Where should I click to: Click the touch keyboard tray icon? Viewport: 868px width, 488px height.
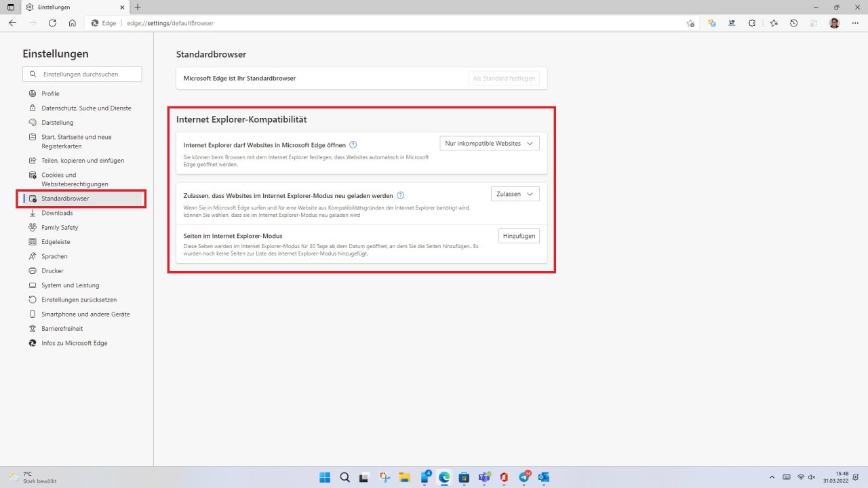(x=787, y=477)
